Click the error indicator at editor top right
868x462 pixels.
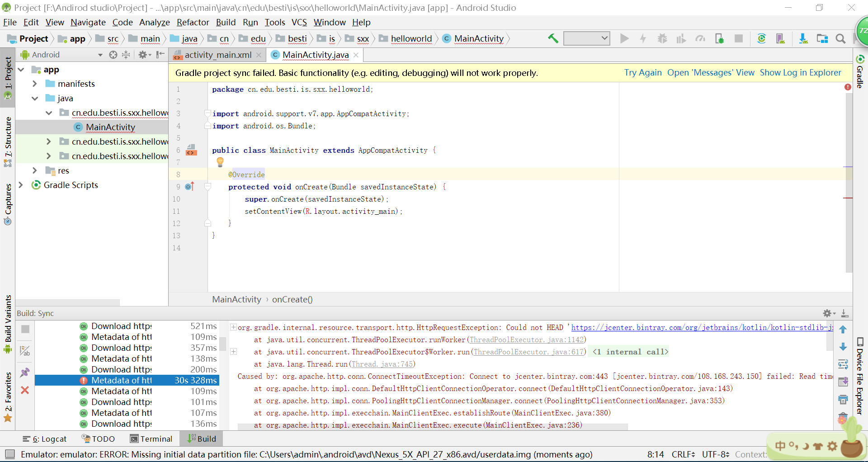click(x=848, y=87)
